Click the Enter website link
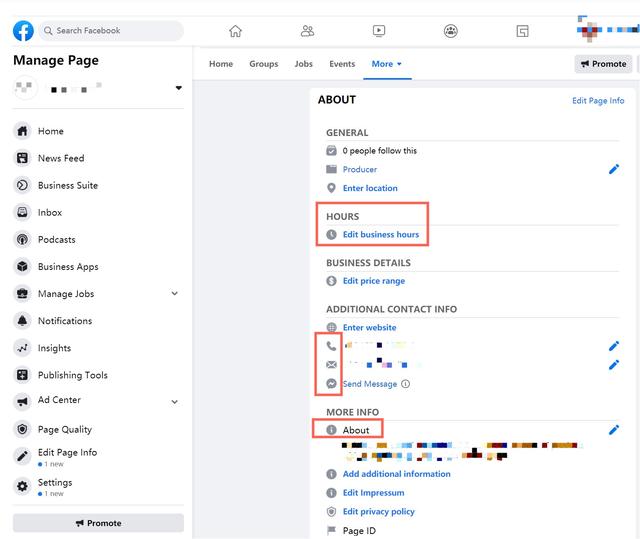Viewport: 640px width, 539px height. point(369,328)
